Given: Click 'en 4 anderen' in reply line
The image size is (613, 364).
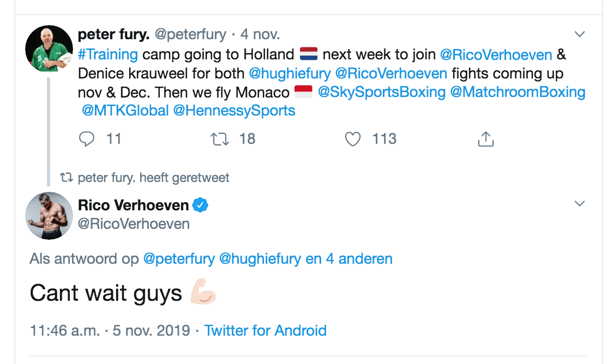Looking at the screenshot, I should point(349,258).
